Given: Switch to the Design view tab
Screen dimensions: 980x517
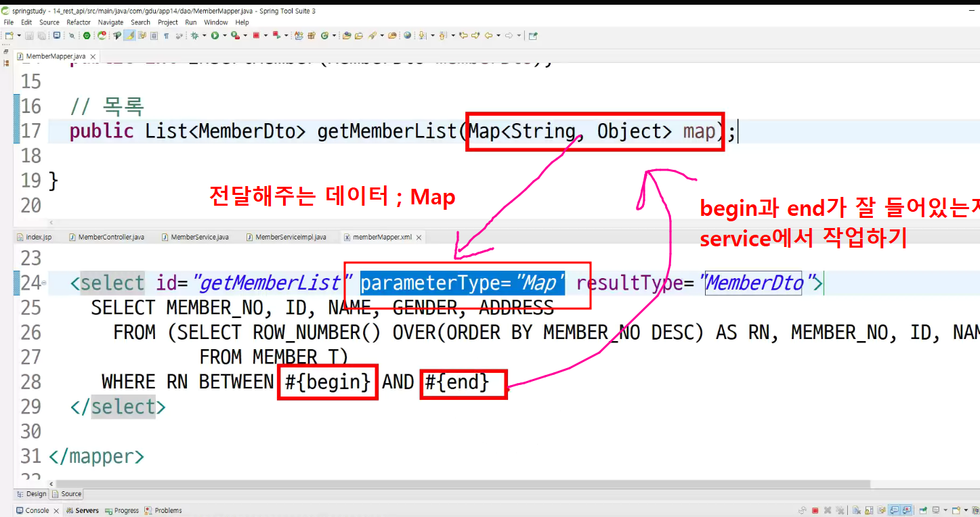Looking at the screenshot, I should pos(31,494).
